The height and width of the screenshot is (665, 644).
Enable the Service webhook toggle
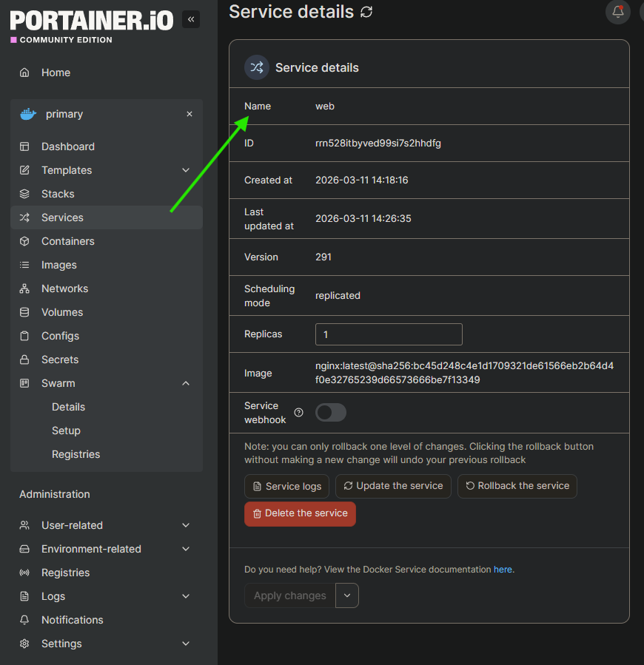click(331, 413)
